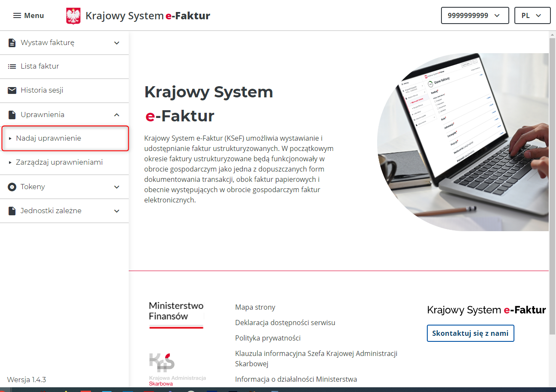Open Deklaracja dostępności serwisu link
The image size is (556, 392).
(x=285, y=323)
